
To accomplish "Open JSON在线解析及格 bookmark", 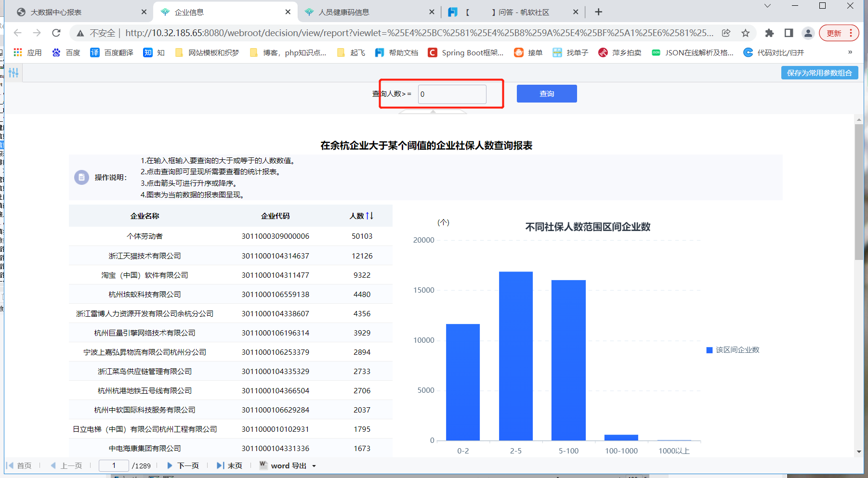I will pyautogui.click(x=692, y=52).
